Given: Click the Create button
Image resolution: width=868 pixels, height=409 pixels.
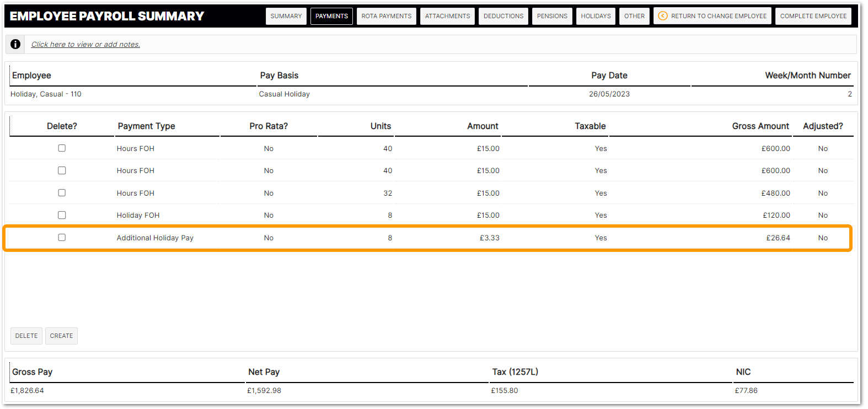Looking at the screenshot, I should click(x=61, y=336).
